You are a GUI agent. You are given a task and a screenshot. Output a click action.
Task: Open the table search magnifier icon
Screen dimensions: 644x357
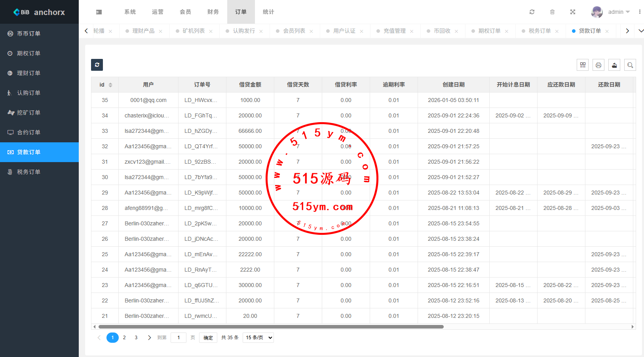pyautogui.click(x=630, y=65)
